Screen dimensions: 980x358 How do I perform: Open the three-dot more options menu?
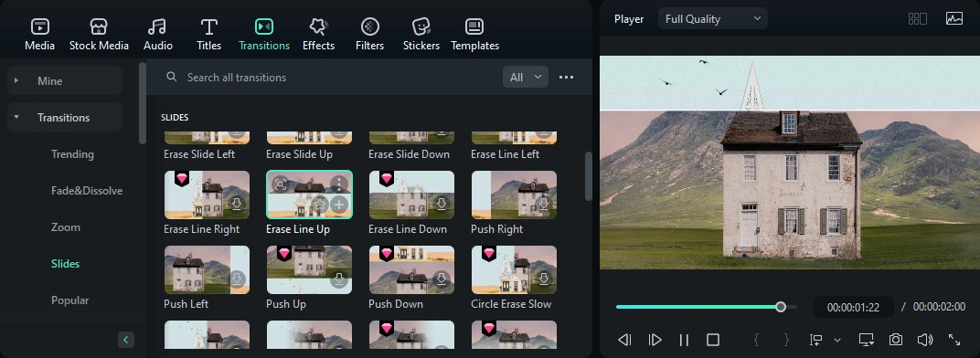click(566, 78)
